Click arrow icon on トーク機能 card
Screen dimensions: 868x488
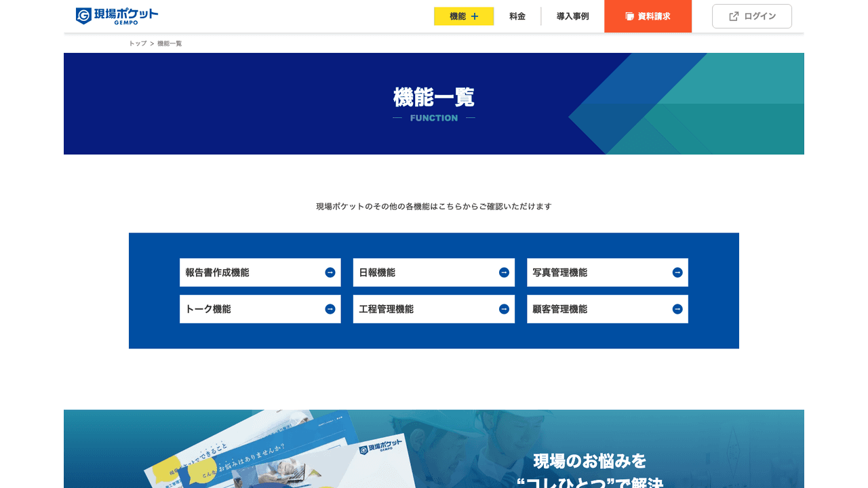[330, 309]
